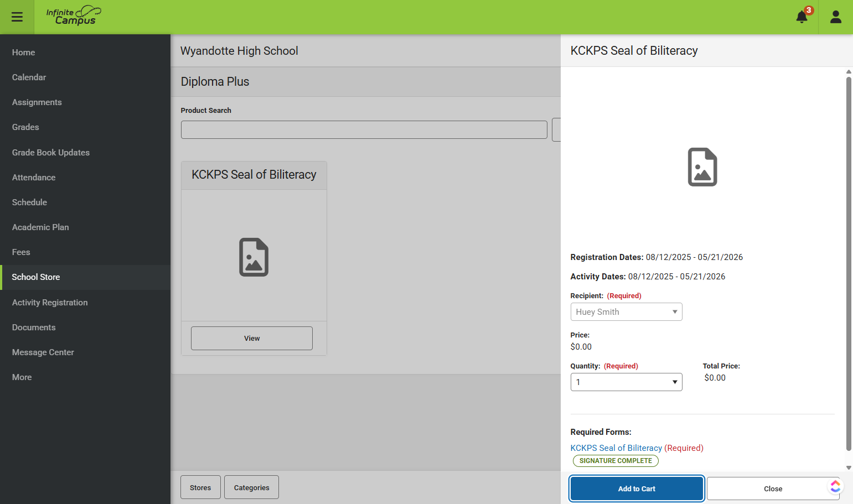Select School Store in the sidebar

(x=85, y=277)
